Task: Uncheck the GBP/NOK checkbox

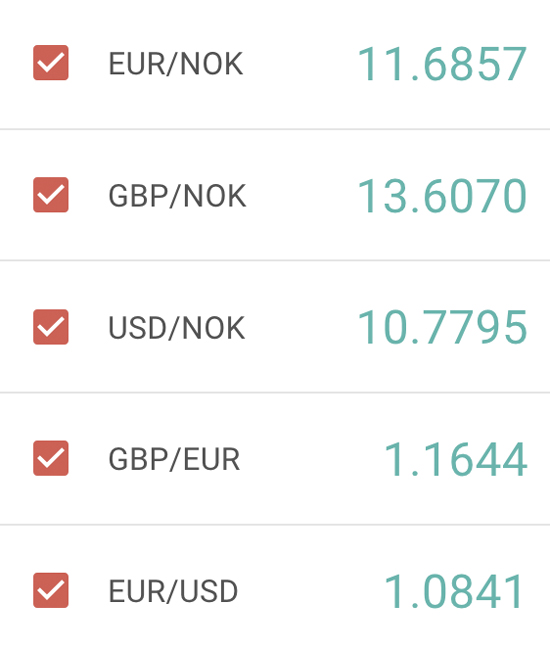Action: pyautogui.click(x=51, y=194)
